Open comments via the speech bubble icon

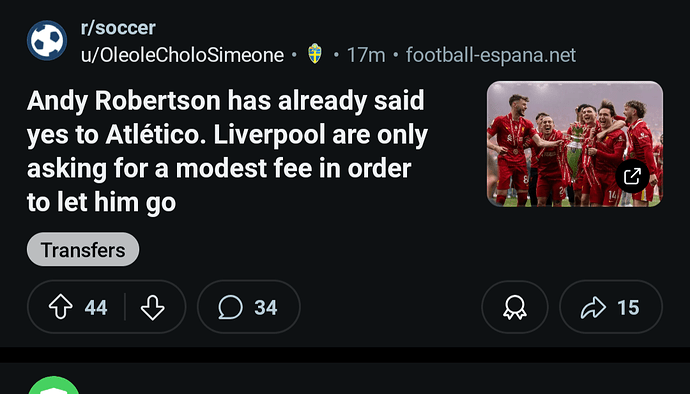[x=230, y=307]
